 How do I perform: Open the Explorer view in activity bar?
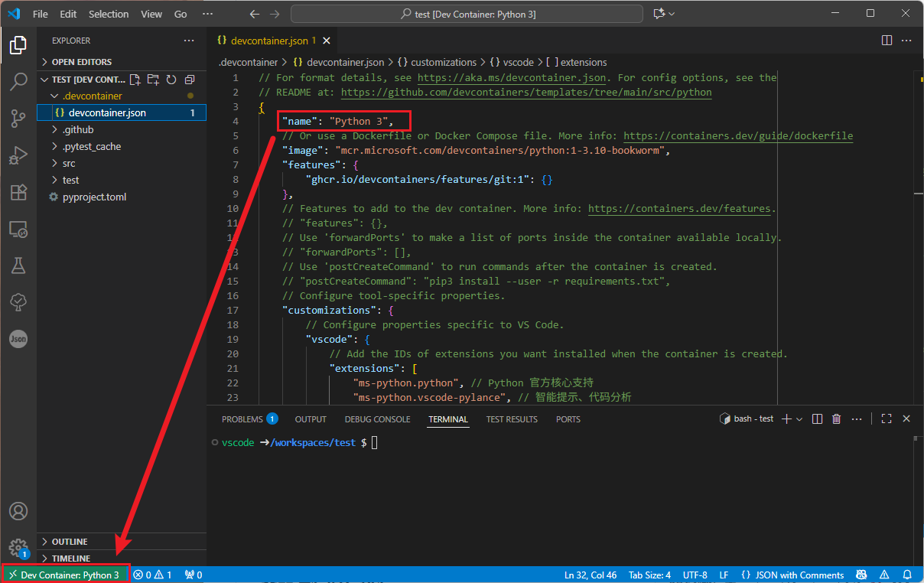(x=18, y=45)
